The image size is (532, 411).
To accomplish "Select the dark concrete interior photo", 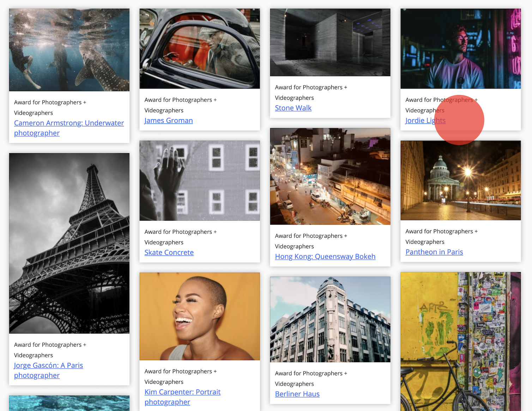I will [330, 42].
